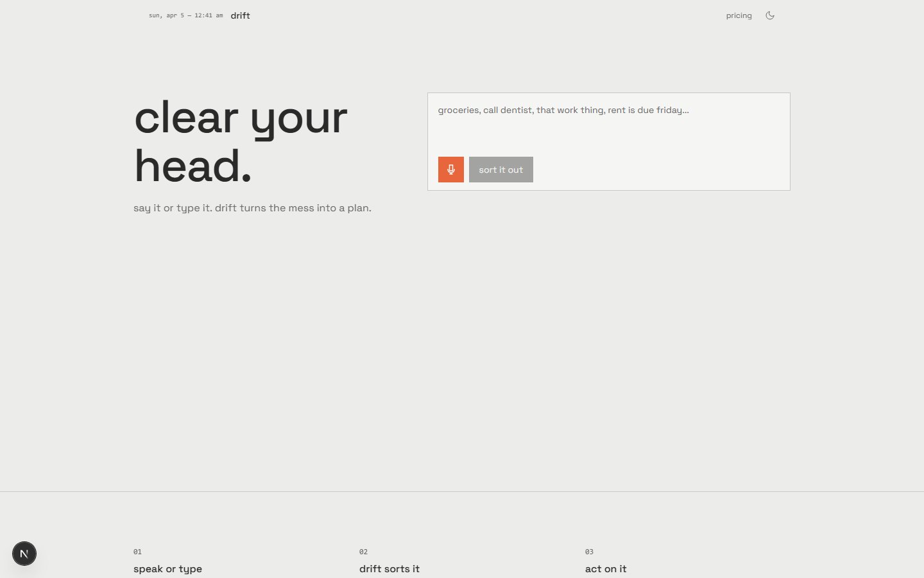Click the "clear your head." headline
The height and width of the screenshot is (578, 924).
(241, 141)
